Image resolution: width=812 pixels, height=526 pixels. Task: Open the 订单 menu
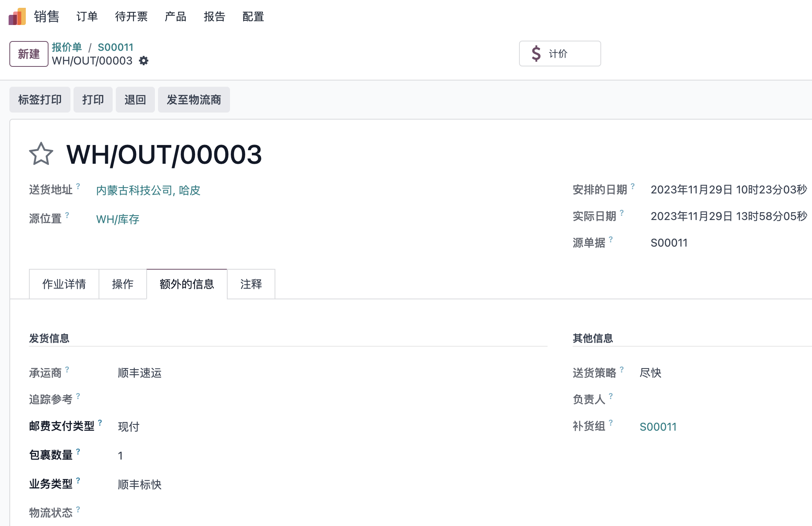[x=87, y=17]
